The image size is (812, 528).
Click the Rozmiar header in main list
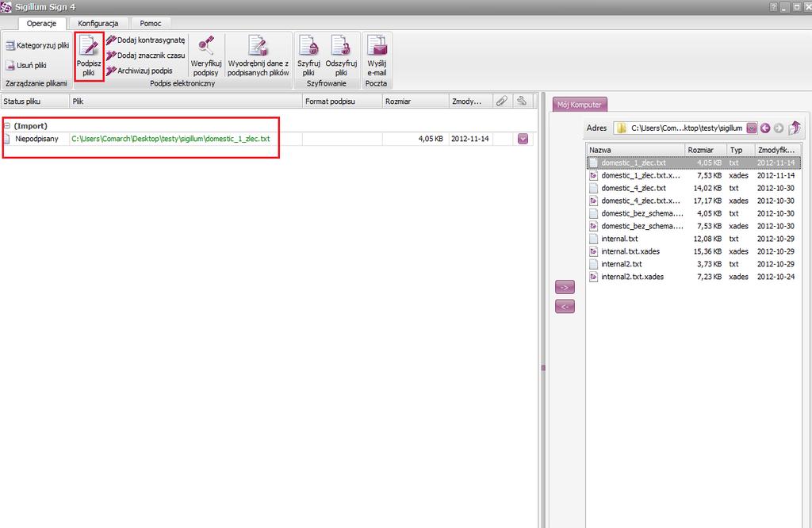416,101
